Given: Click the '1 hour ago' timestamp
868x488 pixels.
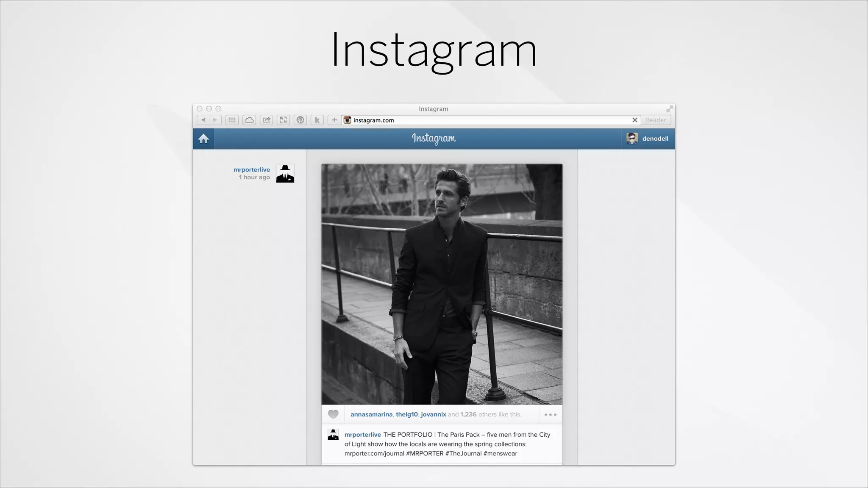Looking at the screenshot, I should click(254, 177).
